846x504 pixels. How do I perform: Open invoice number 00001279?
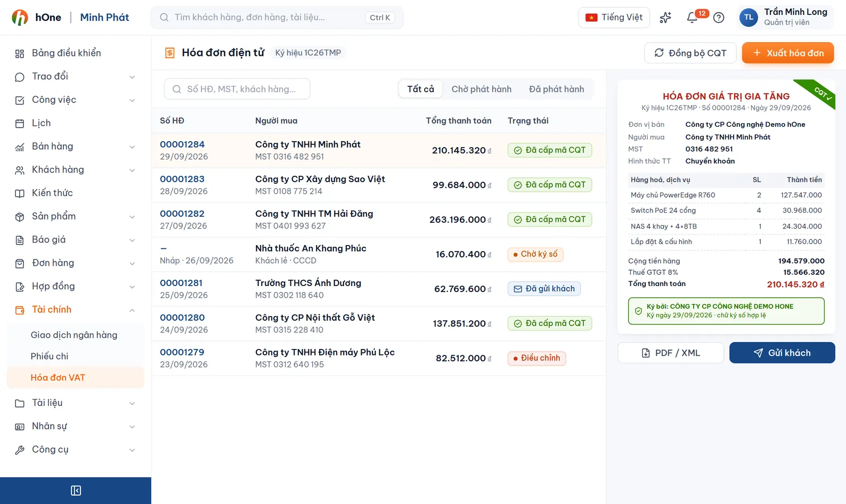tap(182, 352)
